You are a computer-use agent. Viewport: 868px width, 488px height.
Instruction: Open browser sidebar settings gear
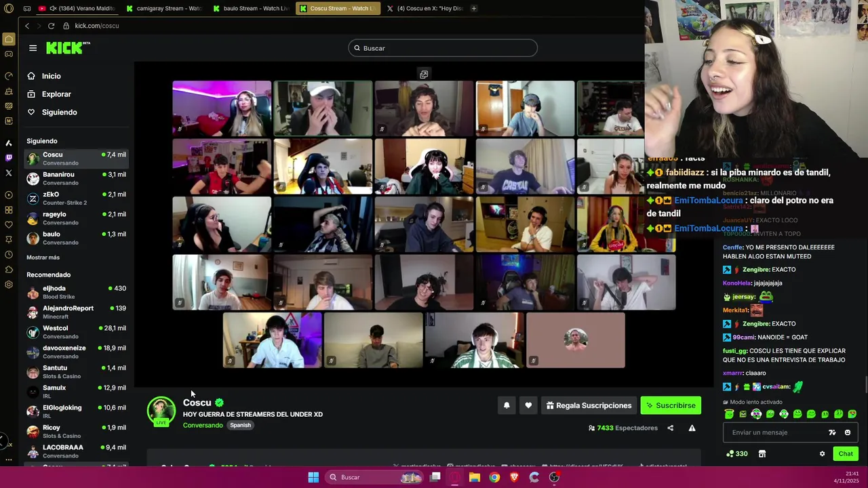tap(9, 285)
